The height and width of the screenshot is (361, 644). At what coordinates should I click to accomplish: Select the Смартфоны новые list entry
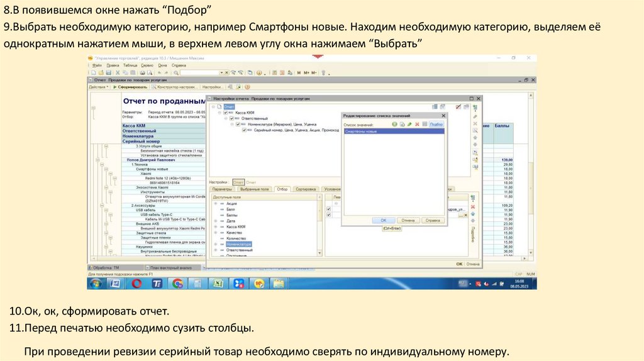point(394,131)
